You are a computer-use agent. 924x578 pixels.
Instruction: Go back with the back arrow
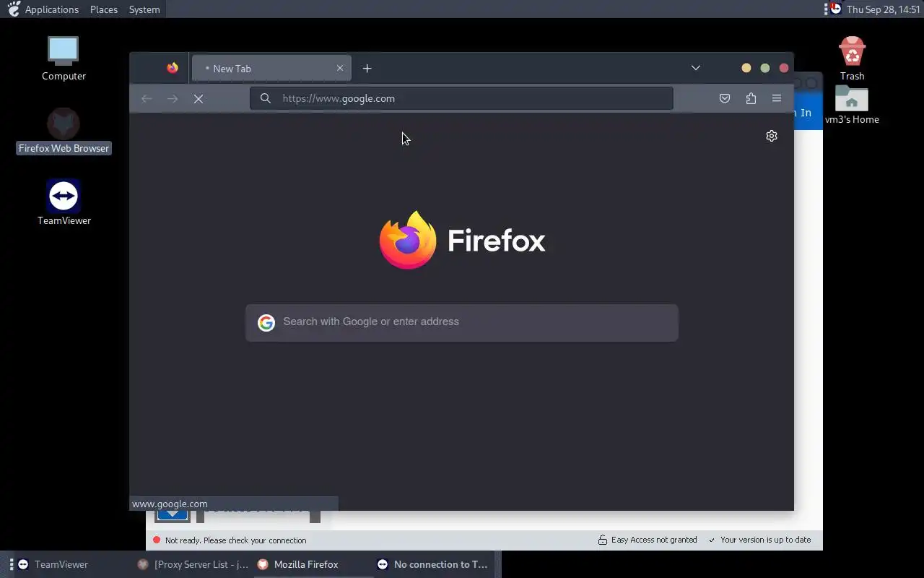(x=147, y=98)
